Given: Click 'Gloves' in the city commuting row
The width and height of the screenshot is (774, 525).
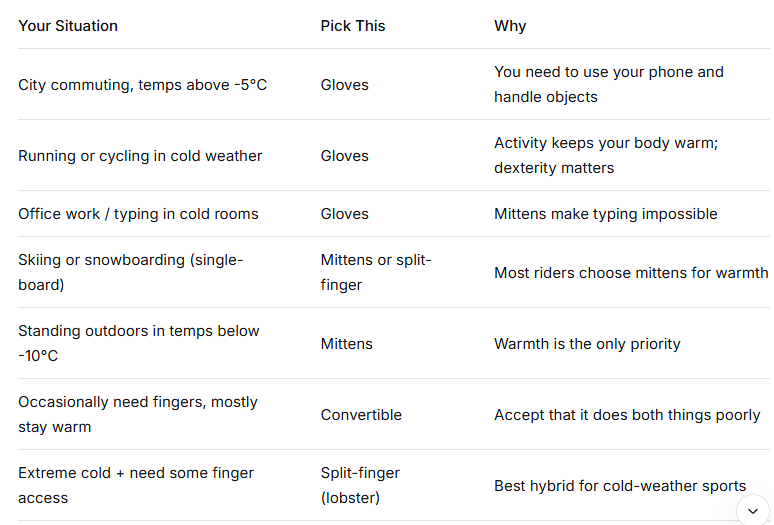Looking at the screenshot, I should point(345,85).
